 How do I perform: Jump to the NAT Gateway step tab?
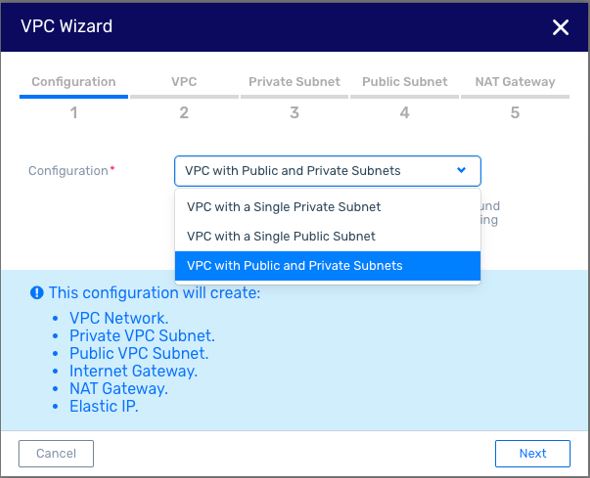(x=515, y=82)
